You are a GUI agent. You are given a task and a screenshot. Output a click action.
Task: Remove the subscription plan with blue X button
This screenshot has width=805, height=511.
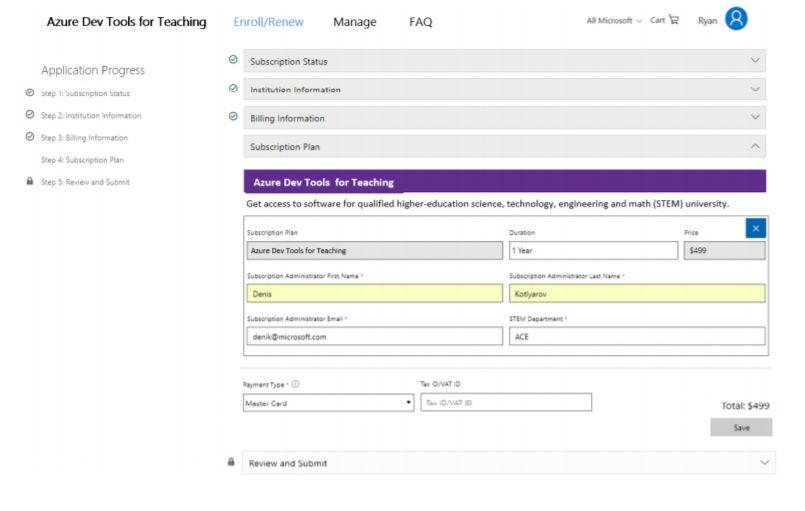pos(756,228)
